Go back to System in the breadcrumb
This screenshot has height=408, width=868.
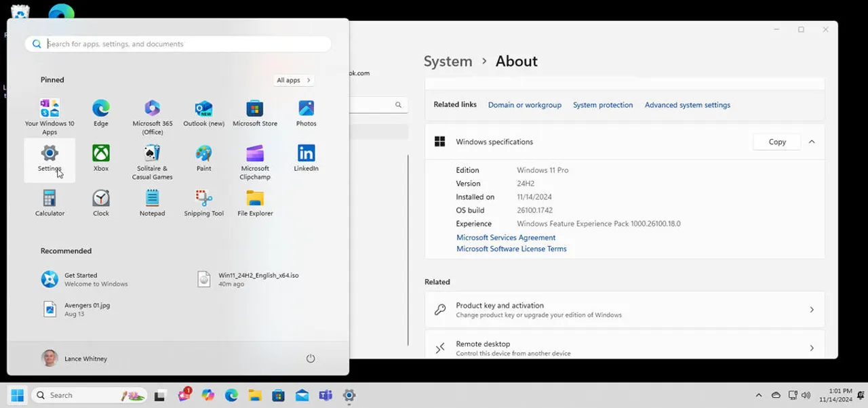point(448,61)
